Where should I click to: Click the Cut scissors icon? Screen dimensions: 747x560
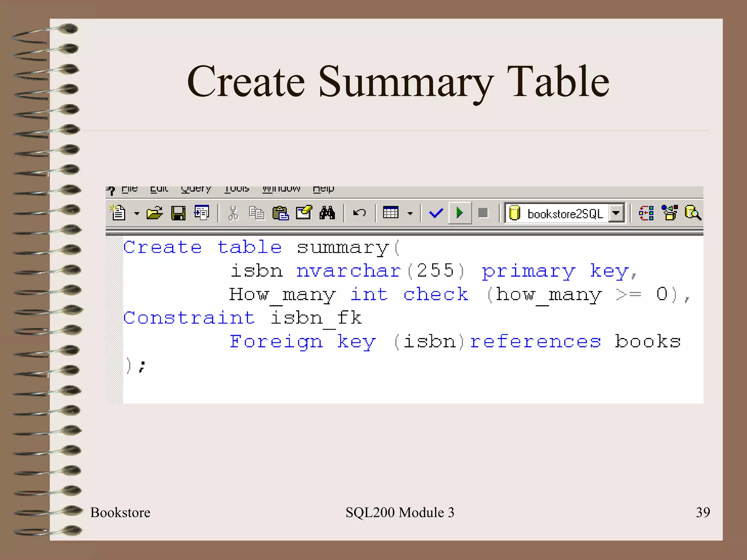click(233, 213)
